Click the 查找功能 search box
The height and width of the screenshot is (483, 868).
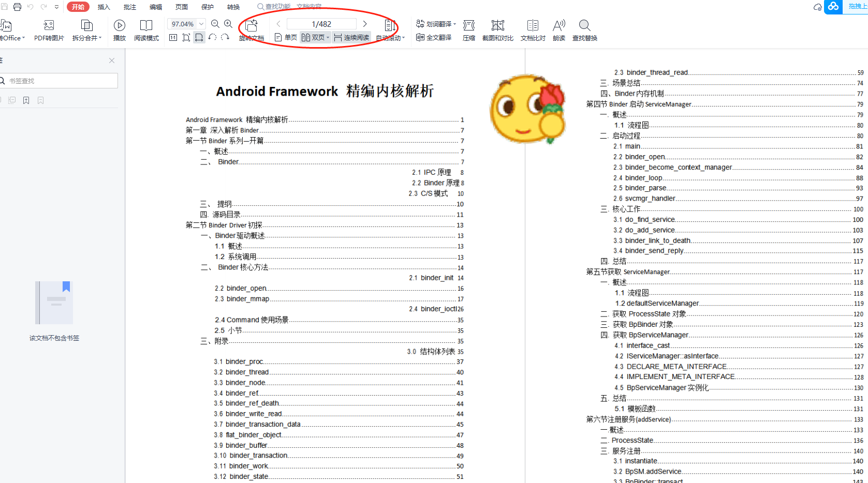pyautogui.click(x=289, y=7)
